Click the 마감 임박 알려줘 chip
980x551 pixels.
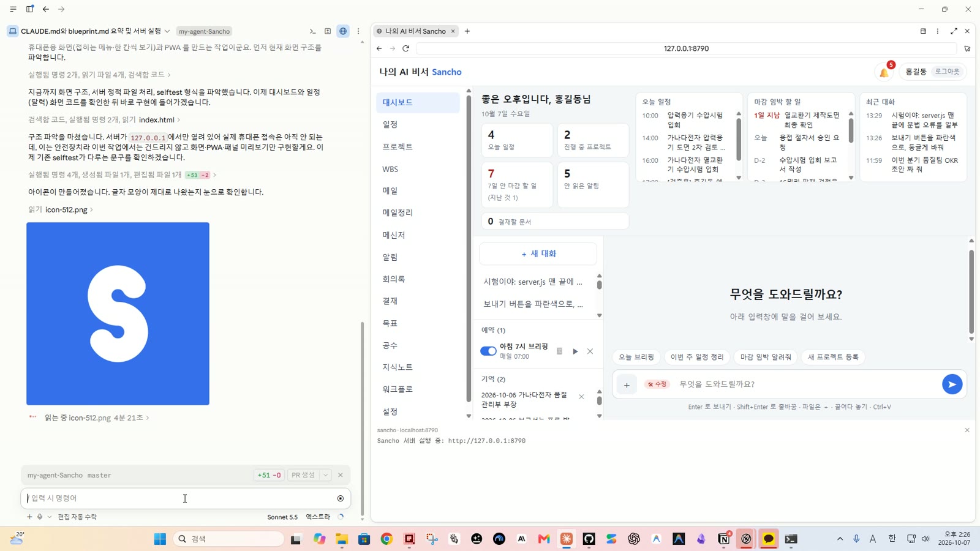[766, 357]
